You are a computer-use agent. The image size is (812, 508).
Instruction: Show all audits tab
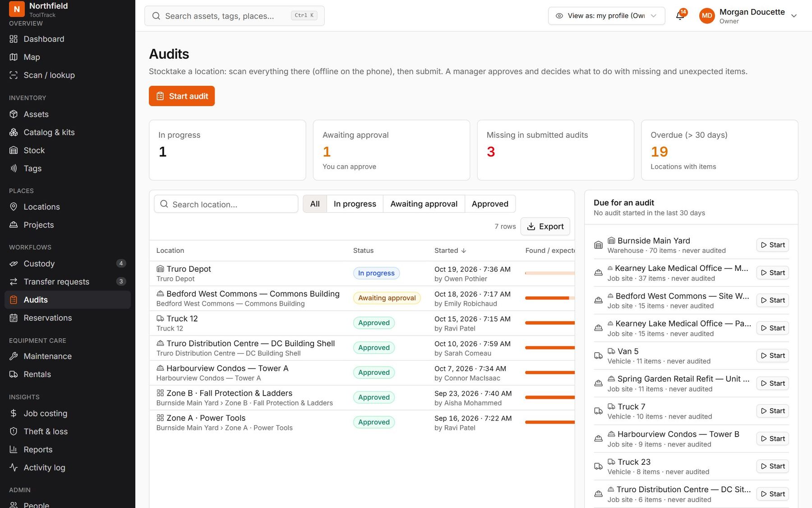click(315, 204)
